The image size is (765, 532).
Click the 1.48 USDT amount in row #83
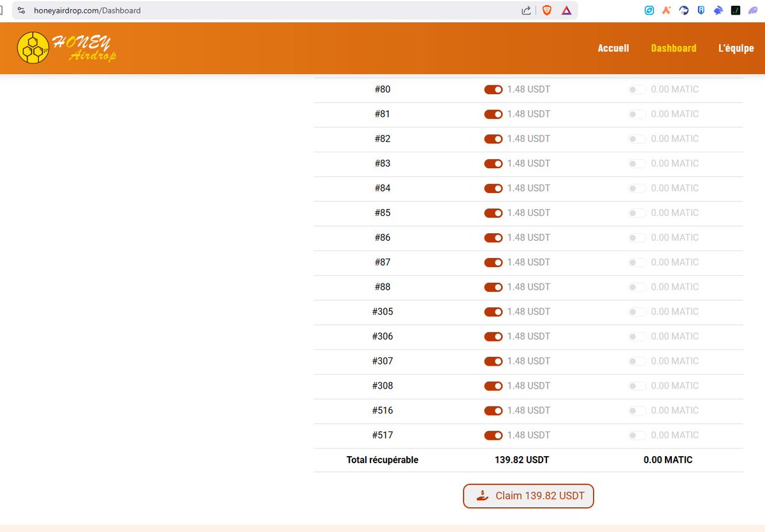point(528,164)
